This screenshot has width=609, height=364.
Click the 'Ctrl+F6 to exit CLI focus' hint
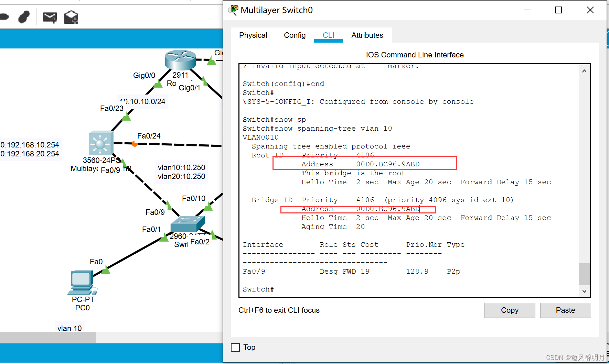[279, 310]
